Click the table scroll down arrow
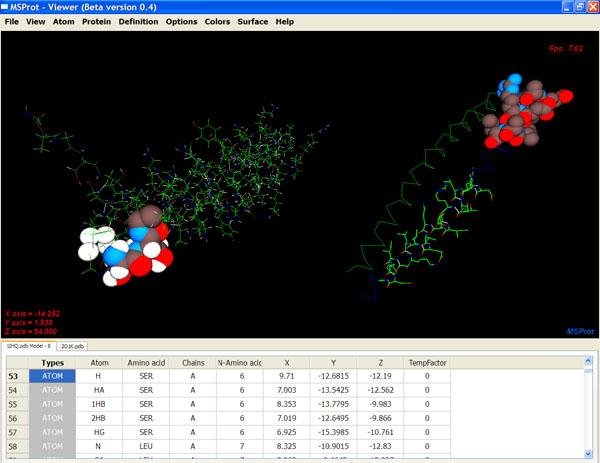Viewport: 600px width, 463px height. click(x=588, y=454)
